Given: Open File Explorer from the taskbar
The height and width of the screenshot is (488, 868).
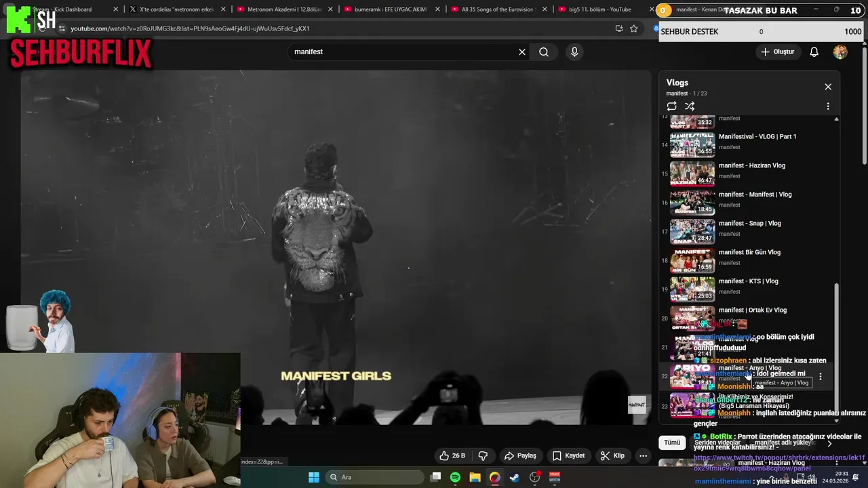Looking at the screenshot, I should (x=475, y=477).
